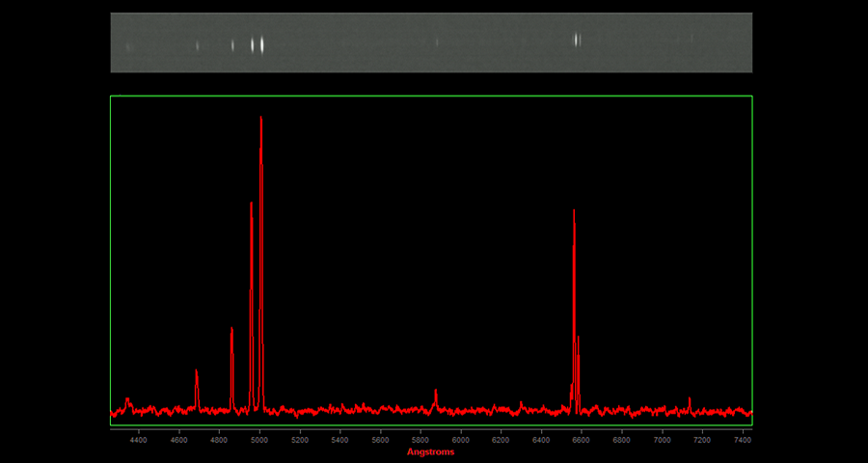
Task: Click the 7400 tick label on the axis
Action: (x=742, y=440)
